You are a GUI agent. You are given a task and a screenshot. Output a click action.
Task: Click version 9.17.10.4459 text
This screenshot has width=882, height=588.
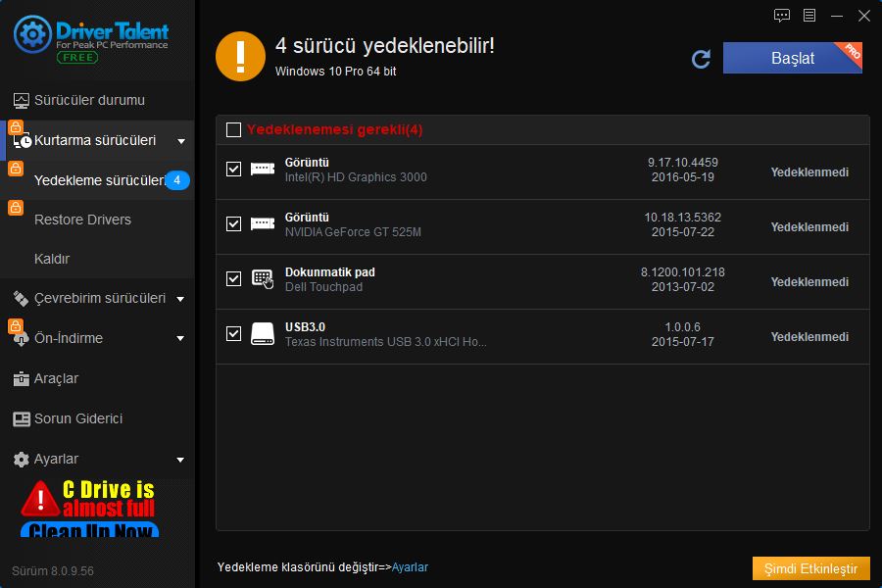(x=683, y=163)
